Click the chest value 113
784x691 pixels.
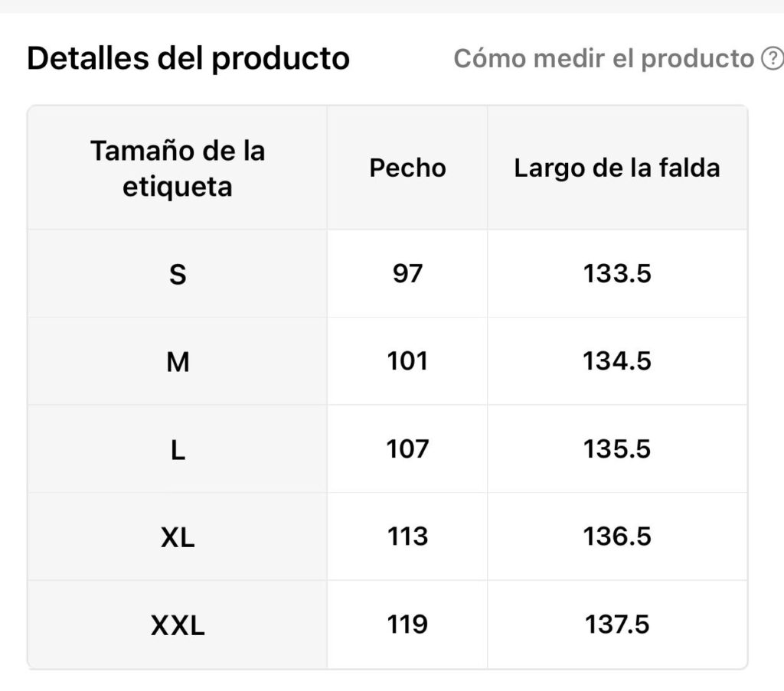(x=407, y=536)
